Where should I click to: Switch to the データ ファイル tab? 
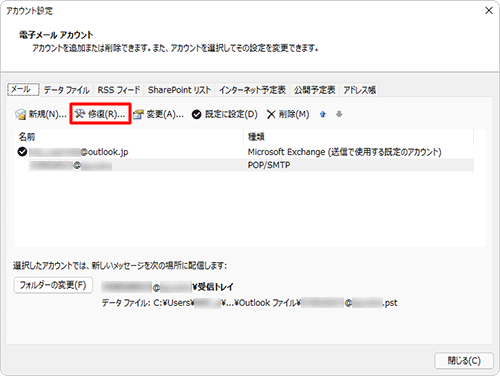point(67,90)
